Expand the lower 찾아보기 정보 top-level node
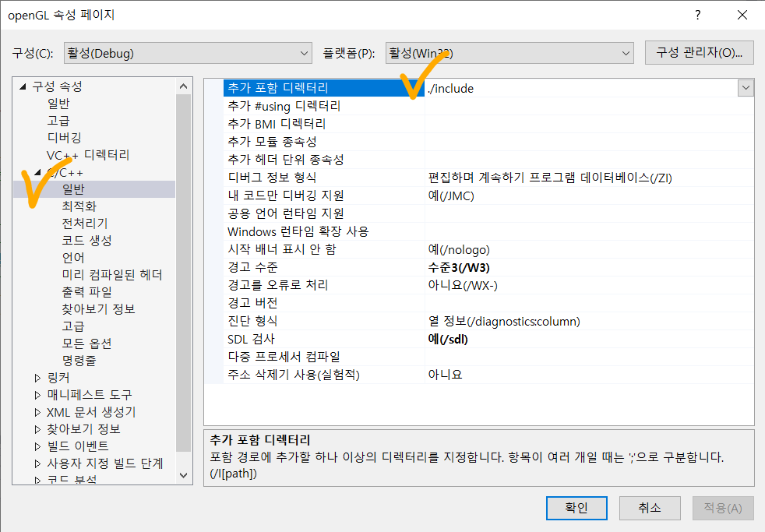765x532 pixels. click(x=37, y=429)
